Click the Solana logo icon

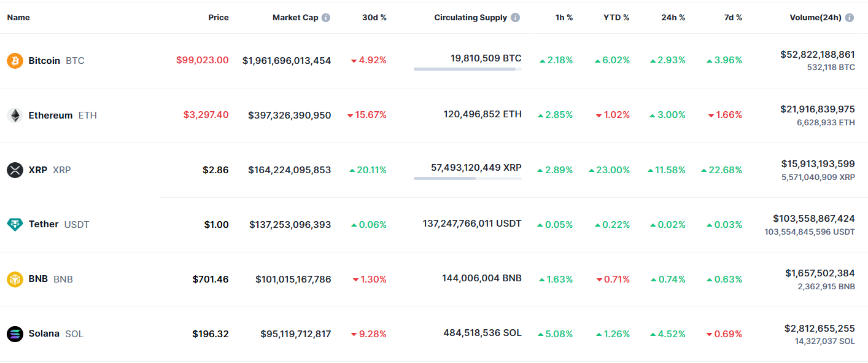[14, 334]
